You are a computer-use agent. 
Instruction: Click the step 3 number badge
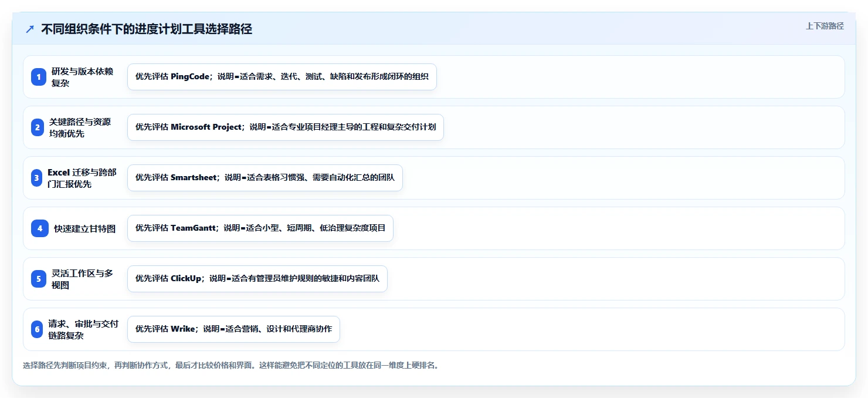(37, 178)
